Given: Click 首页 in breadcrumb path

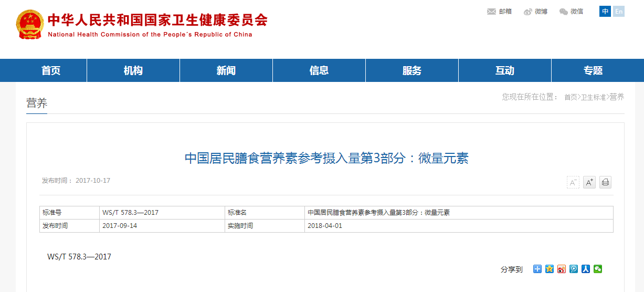Looking at the screenshot, I should click(571, 97).
